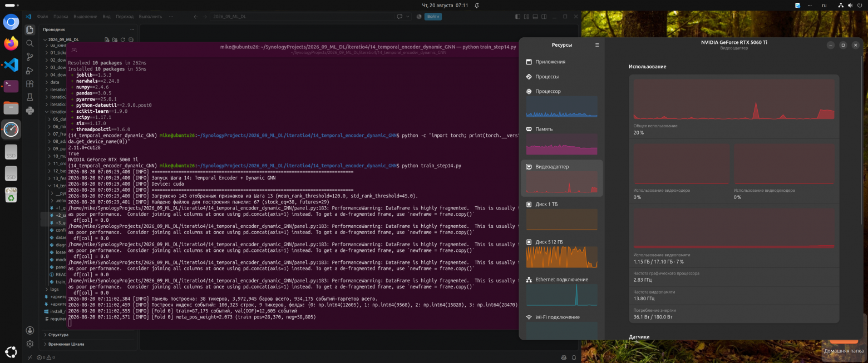This screenshot has width=868, height=363.
Task: Expand logs folder in Explorer tree
Action: (54, 289)
